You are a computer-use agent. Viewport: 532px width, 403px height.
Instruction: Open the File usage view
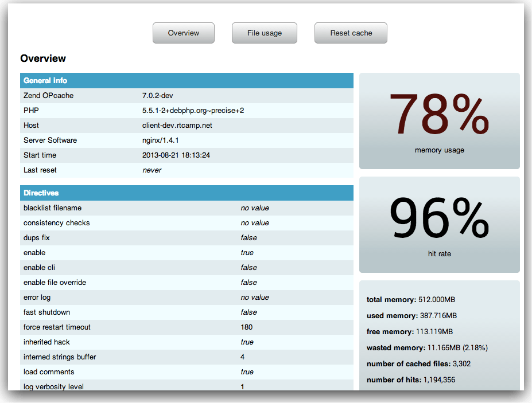[x=265, y=33]
